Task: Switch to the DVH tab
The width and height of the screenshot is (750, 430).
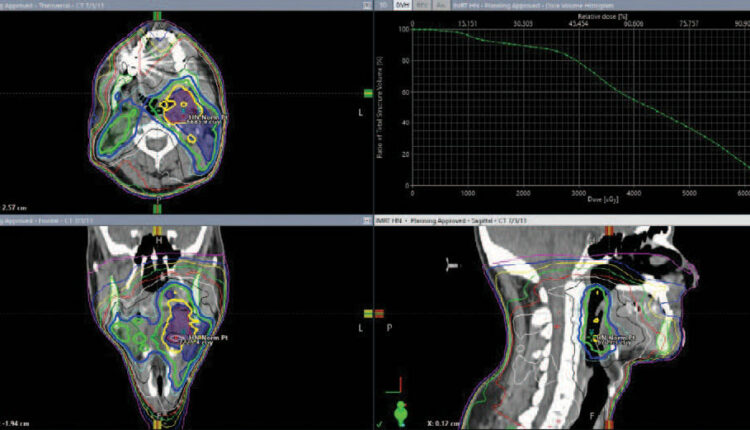Action: pos(405,5)
